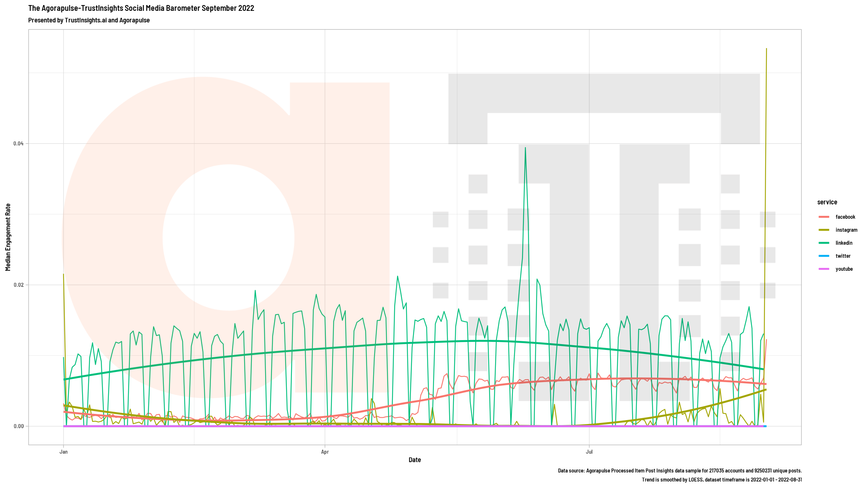Image resolution: width=868 pixels, height=488 pixels.
Task: Click the 'service' legend title
Action: pyautogui.click(x=827, y=202)
